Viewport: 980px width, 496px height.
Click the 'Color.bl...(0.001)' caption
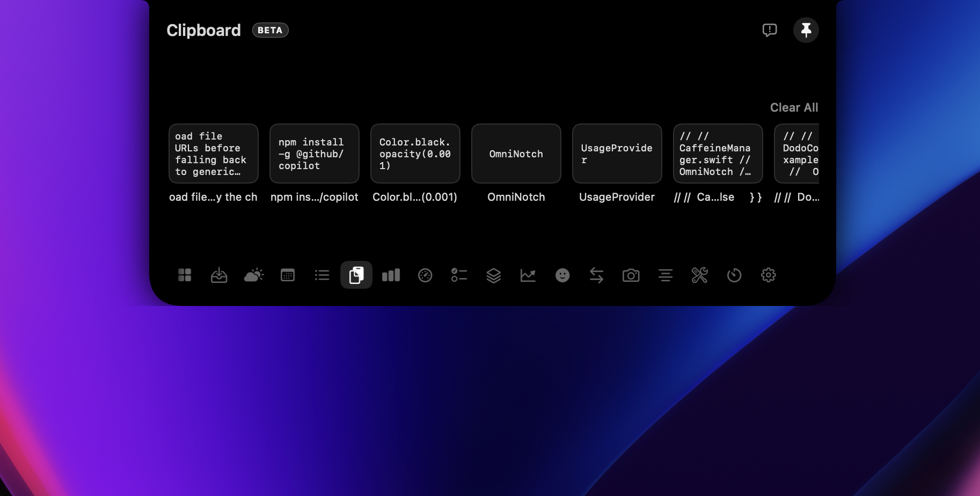(415, 197)
